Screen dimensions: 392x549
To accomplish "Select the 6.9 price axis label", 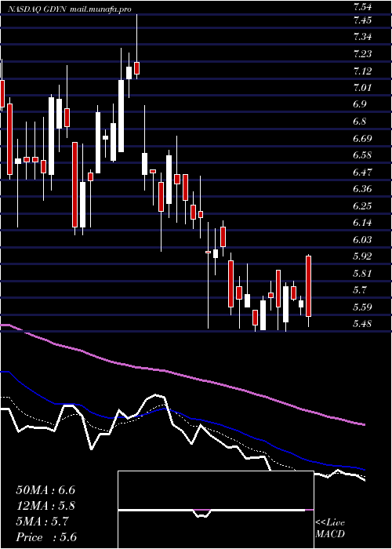I will tap(360, 104).
